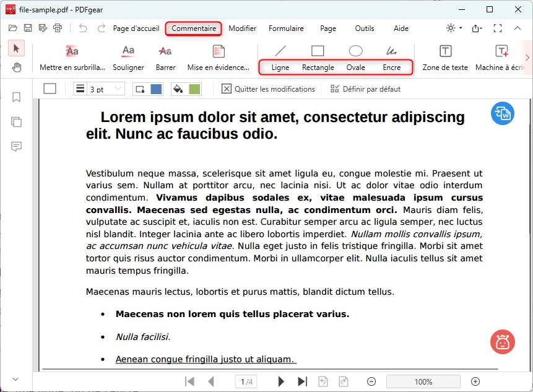
Task: Add a Zone de texte
Action: [445, 58]
